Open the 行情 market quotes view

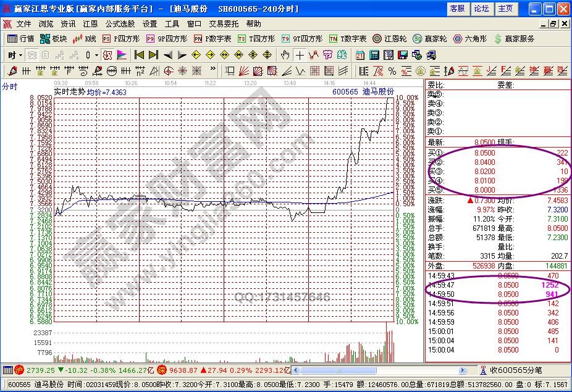pyautogui.click(x=20, y=38)
